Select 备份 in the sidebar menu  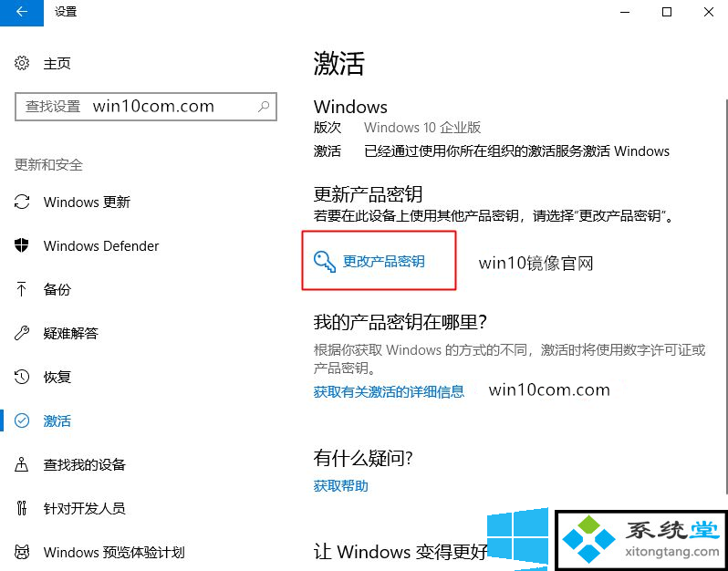[57, 289]
